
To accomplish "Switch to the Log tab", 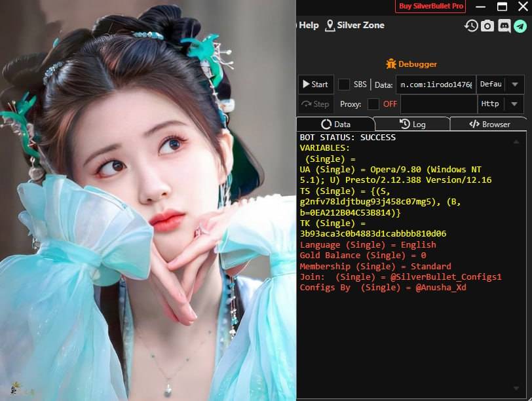I will click(412, 124).
